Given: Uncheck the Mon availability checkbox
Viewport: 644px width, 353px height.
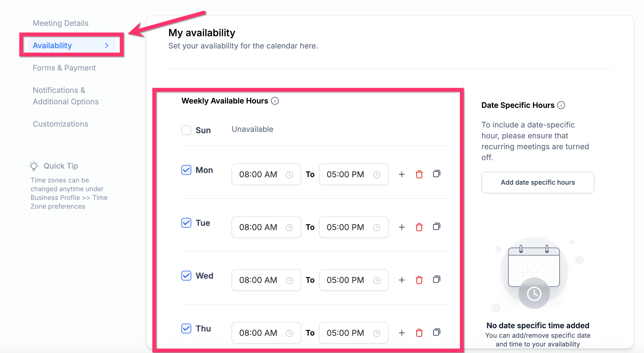Looking at the screenshot, I should [186, 170].
